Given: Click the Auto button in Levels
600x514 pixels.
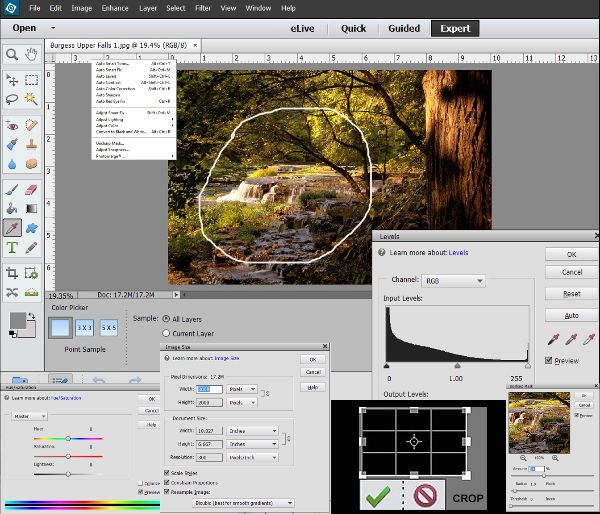Looking at the screenshot, I should coord(571,315).
